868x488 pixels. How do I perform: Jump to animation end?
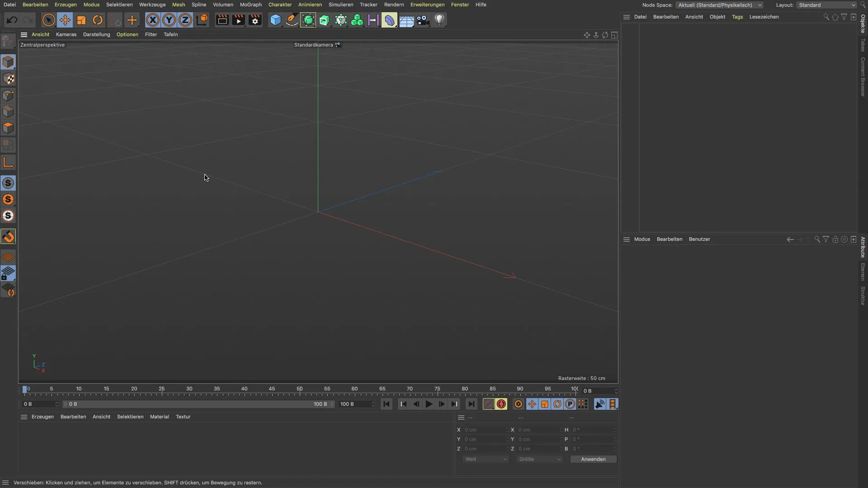(472, 404)
